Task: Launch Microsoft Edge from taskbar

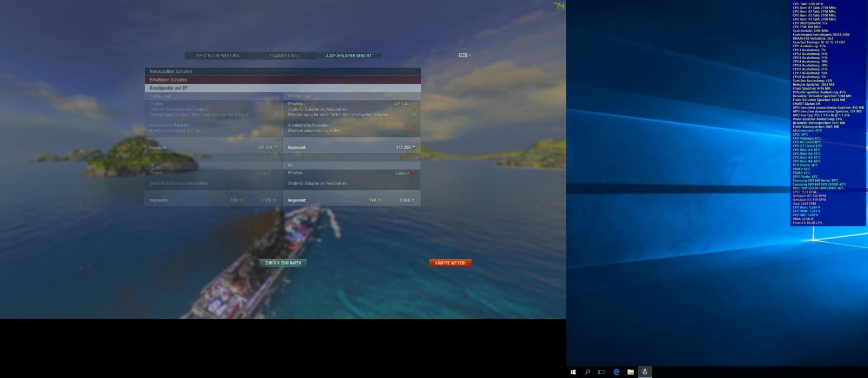Action: click(x=616, y=372)
